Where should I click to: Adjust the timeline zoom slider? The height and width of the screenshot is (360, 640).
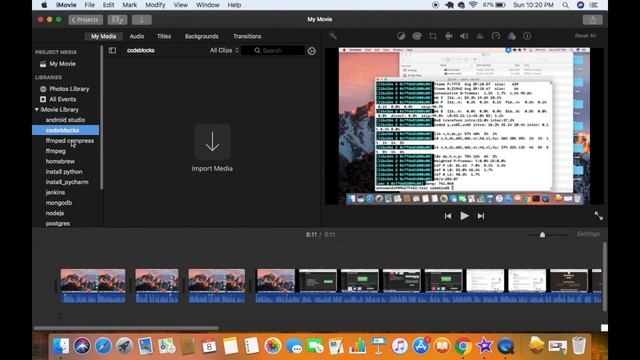[x=542, y=235]
